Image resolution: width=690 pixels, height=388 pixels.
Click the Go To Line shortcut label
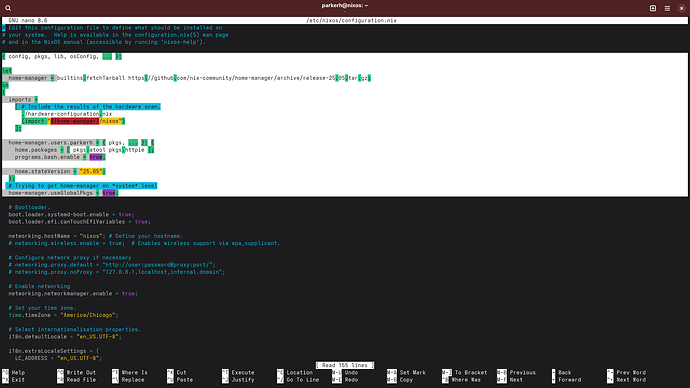(303, 380)
